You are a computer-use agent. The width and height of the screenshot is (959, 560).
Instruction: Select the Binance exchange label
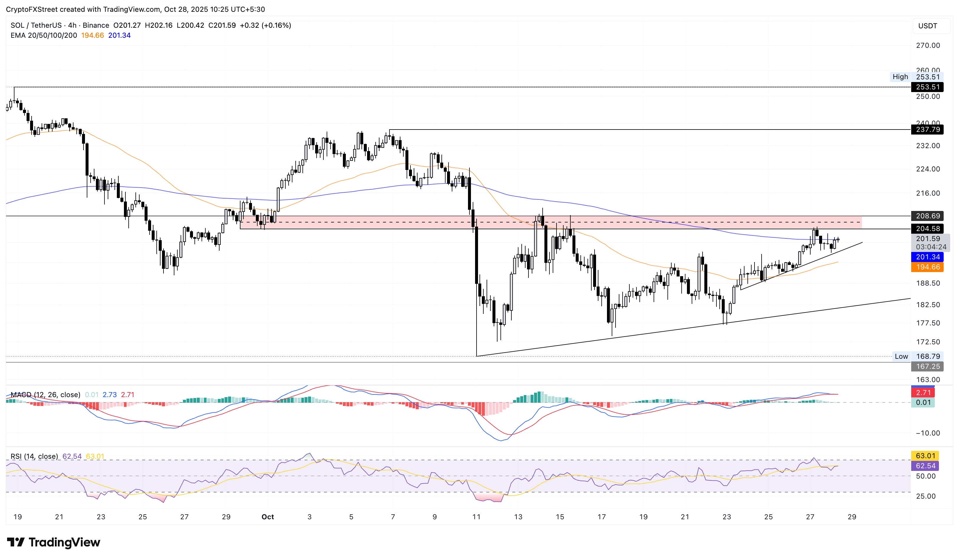[x=96, y=26]
